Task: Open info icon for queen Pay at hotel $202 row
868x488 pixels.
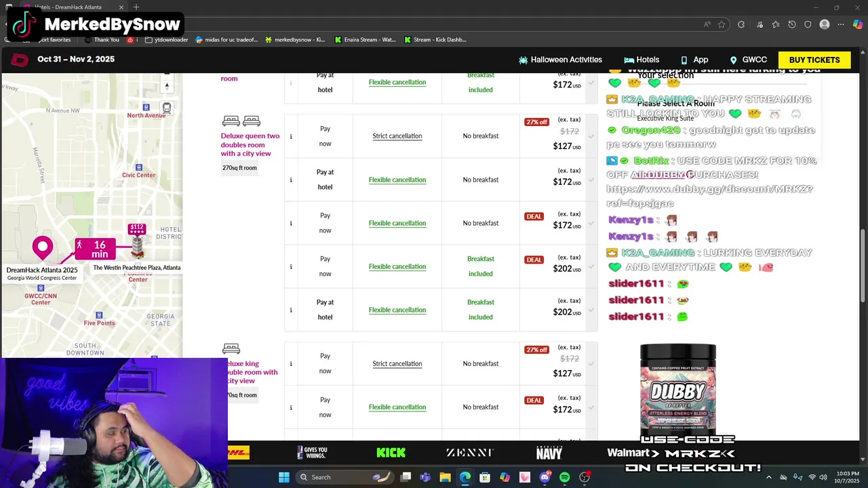Action: [x=291, y=310]
